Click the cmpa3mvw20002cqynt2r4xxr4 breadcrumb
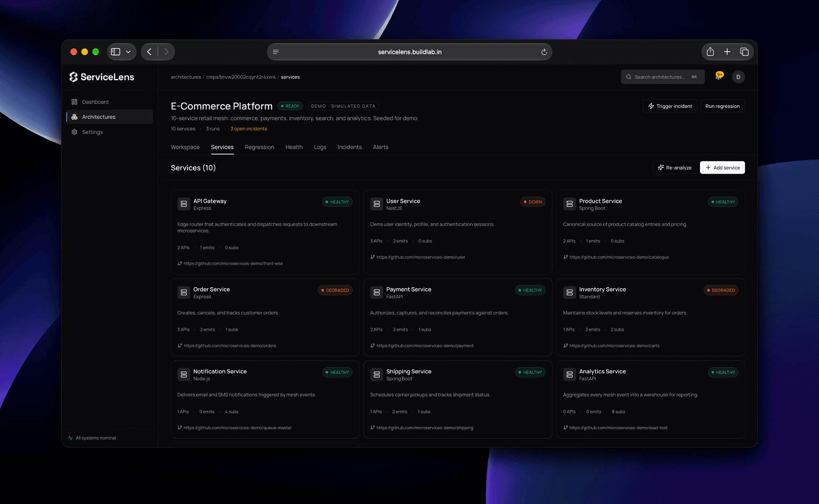819x504 pixels. click(240, 77)
